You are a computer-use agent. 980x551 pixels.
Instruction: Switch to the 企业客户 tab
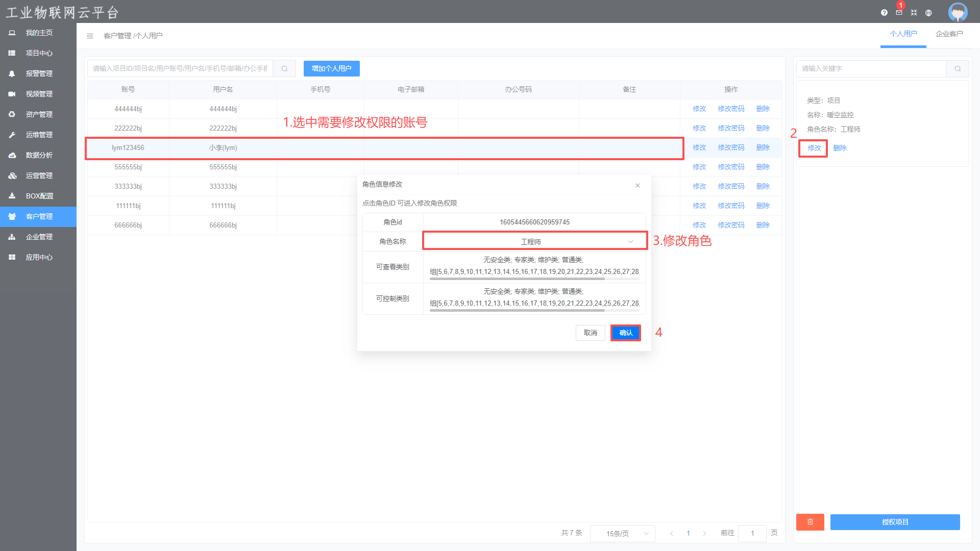click(x=949, y=34)
